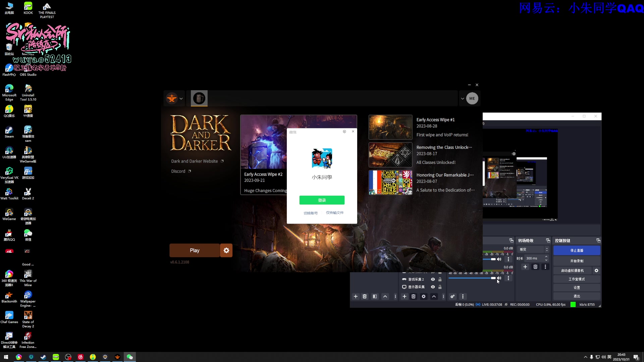This screenshot has height=362, width=644.
Task: Open audio mixer menu dots beside gears
Action: pyautogui.click(x=463, y=297)
